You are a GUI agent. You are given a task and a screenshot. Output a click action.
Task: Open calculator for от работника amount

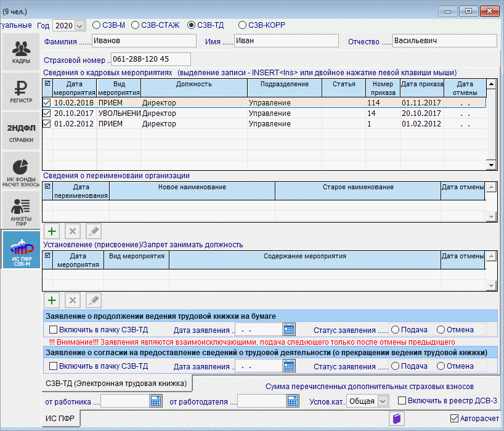coord(156,401)
